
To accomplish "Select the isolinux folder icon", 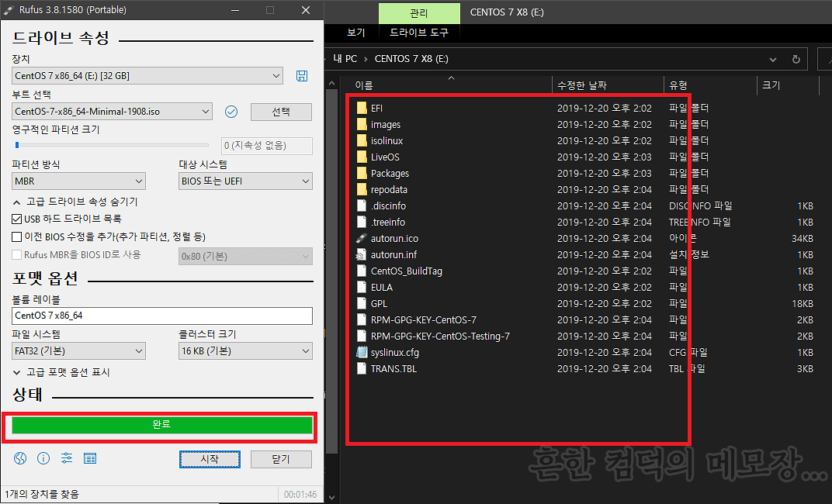I will 362,140.
